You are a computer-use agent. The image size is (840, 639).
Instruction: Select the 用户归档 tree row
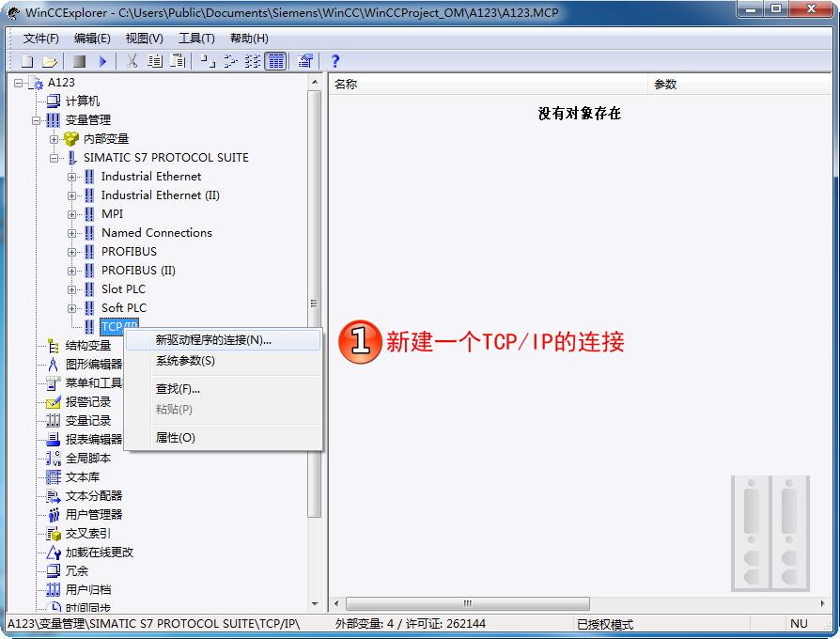(88, 590)
